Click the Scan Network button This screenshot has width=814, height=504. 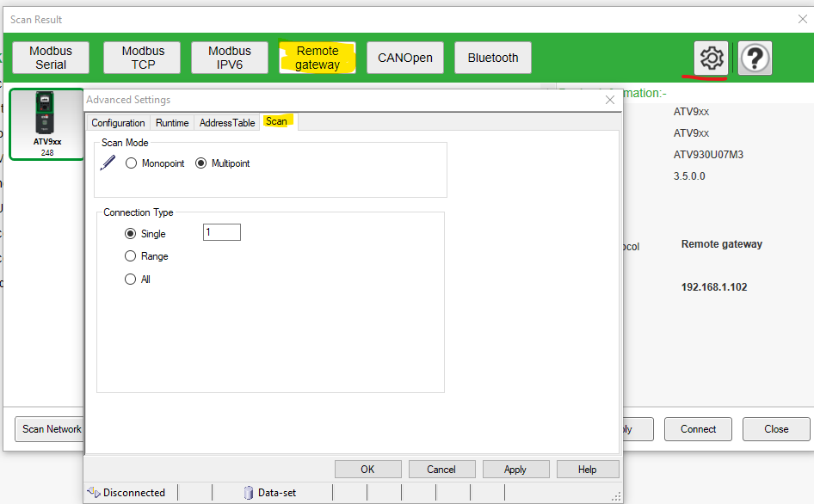(x=50, y=429)
